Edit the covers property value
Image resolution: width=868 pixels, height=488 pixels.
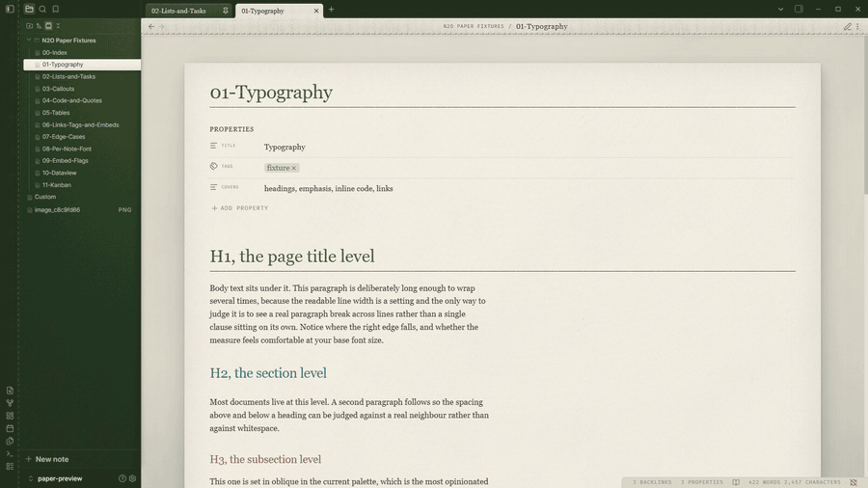point(328,189)
